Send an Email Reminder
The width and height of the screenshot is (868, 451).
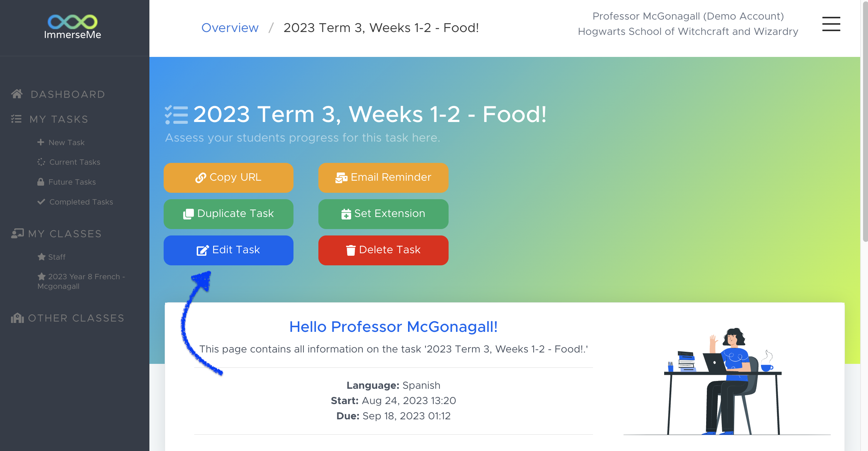pos(383,177)
